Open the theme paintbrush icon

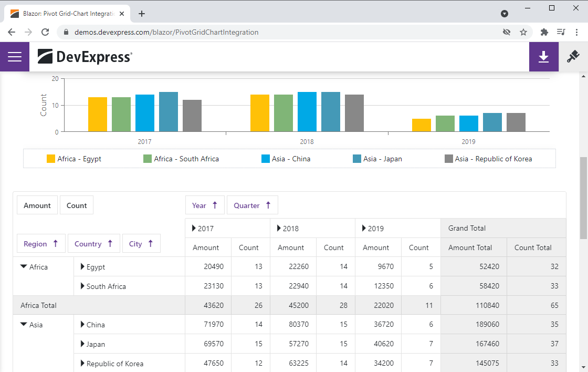[x=573, y=57]
